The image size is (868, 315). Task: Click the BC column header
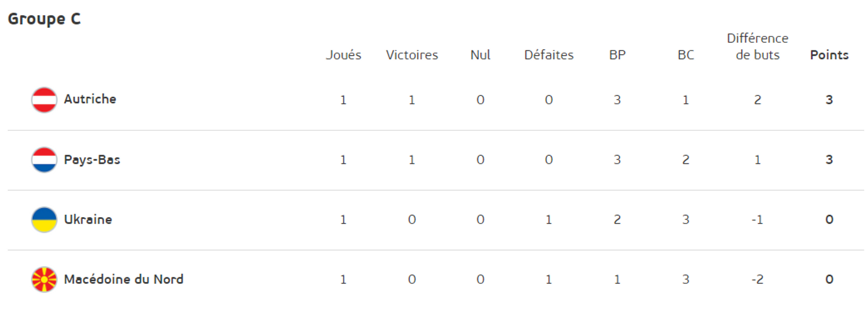pyautogui.click(x=686, y=55)
